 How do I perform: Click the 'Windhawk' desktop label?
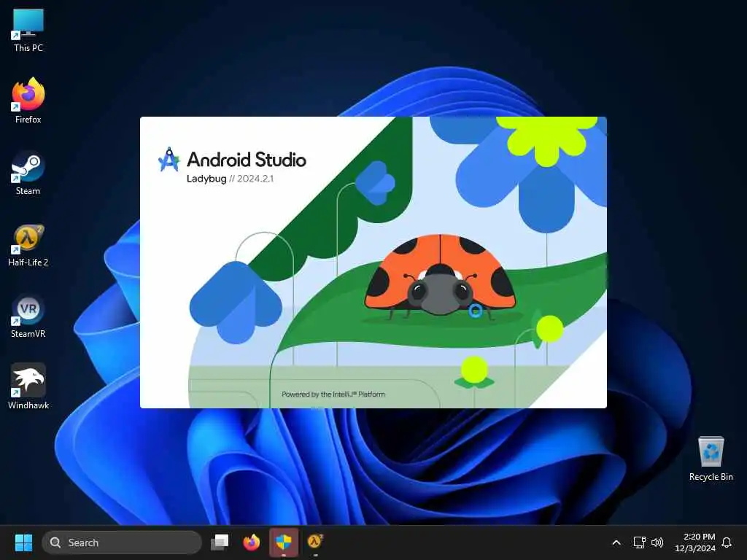pyautogui.click(x=28, y=405)
